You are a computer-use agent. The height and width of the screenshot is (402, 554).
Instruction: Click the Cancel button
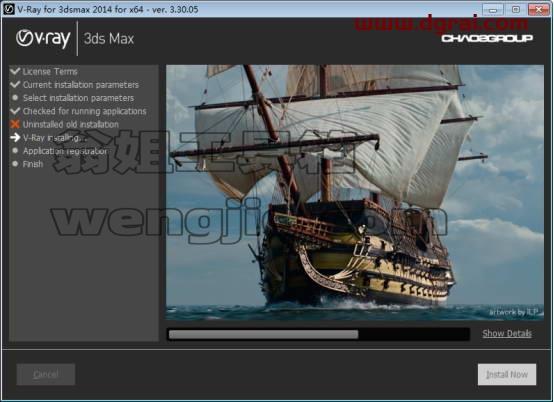tap(46, 374)
